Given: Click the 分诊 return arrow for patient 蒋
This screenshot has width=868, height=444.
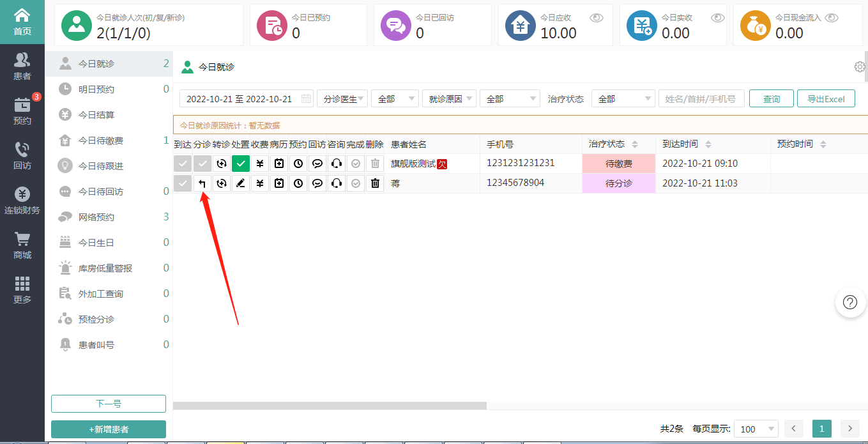Looking at the screenshot, I should [x=202, y=183].
